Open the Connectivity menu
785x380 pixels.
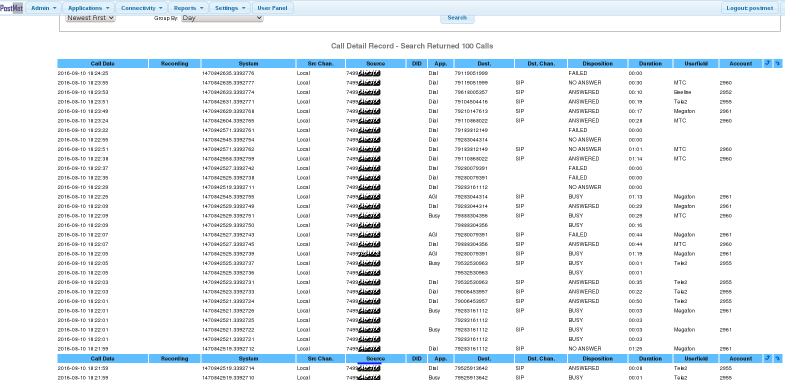pyautogui.click(x=142, y=8)
